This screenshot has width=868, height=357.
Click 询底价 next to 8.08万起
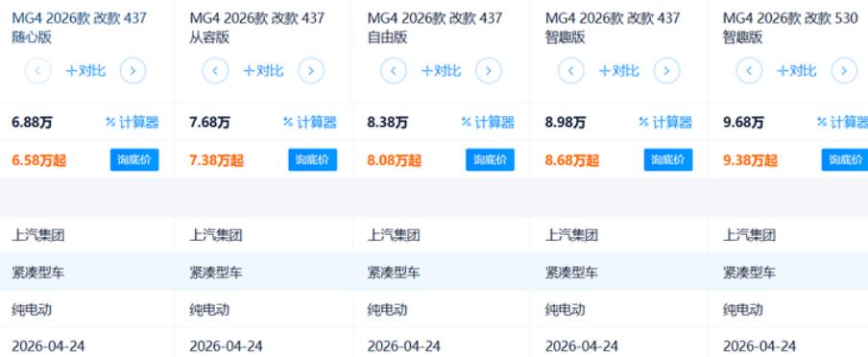pyautogui.click(x=490, y=160)
